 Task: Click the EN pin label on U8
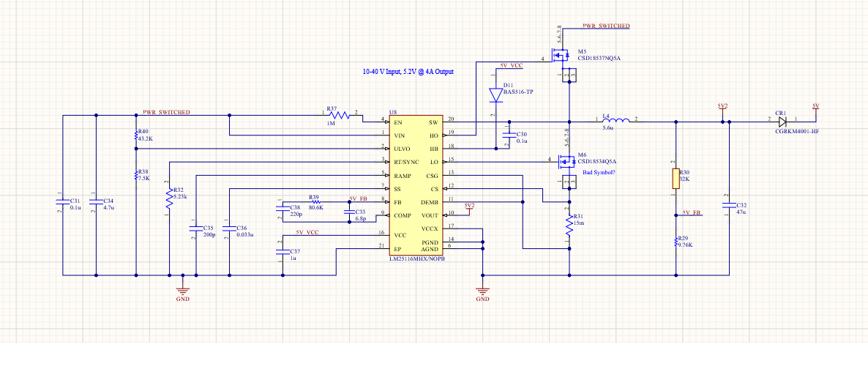point(398,122)
